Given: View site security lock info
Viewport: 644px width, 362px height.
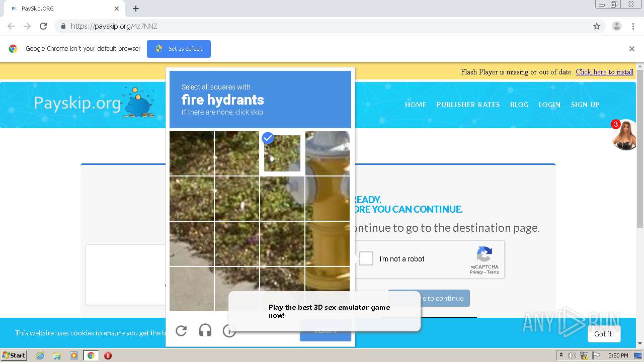Looking at the screenshot, I should pos(63,26).
